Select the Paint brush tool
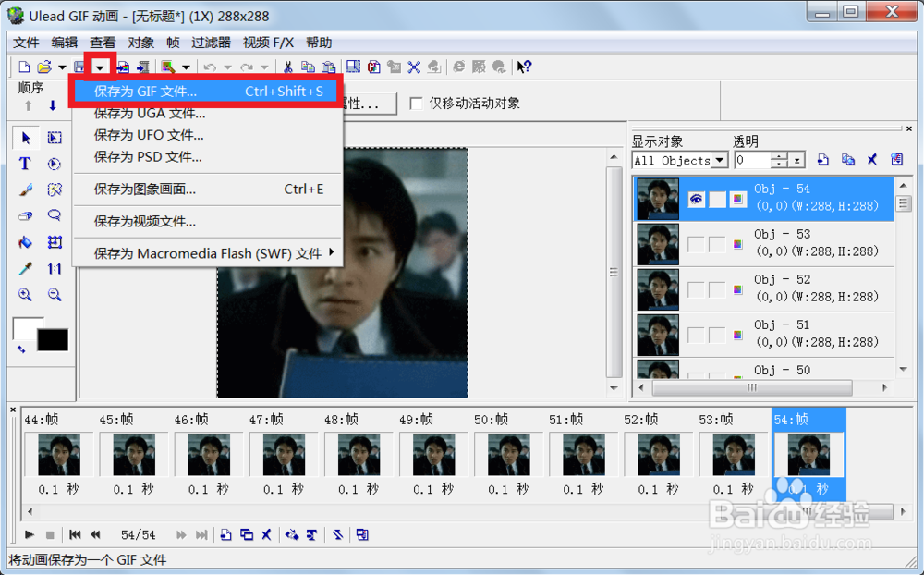The width and height of the screenshot is (924, 575). pos(25,190)
